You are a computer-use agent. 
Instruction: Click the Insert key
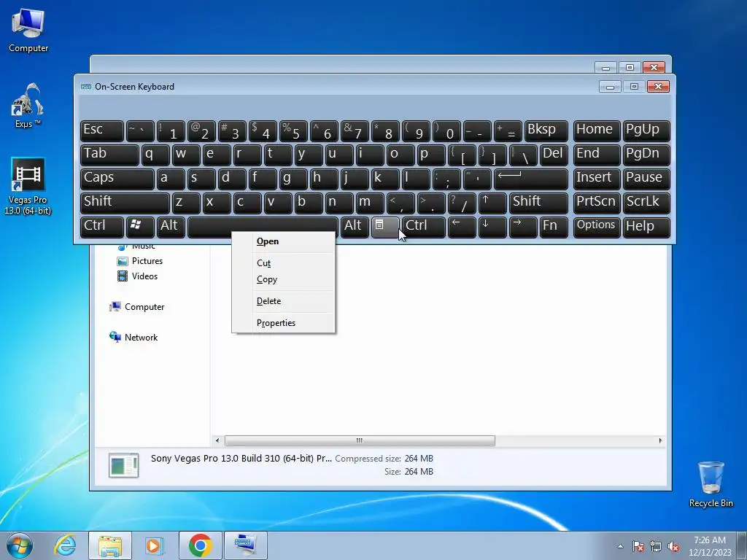pyautogui.click(x=597, y=178)
